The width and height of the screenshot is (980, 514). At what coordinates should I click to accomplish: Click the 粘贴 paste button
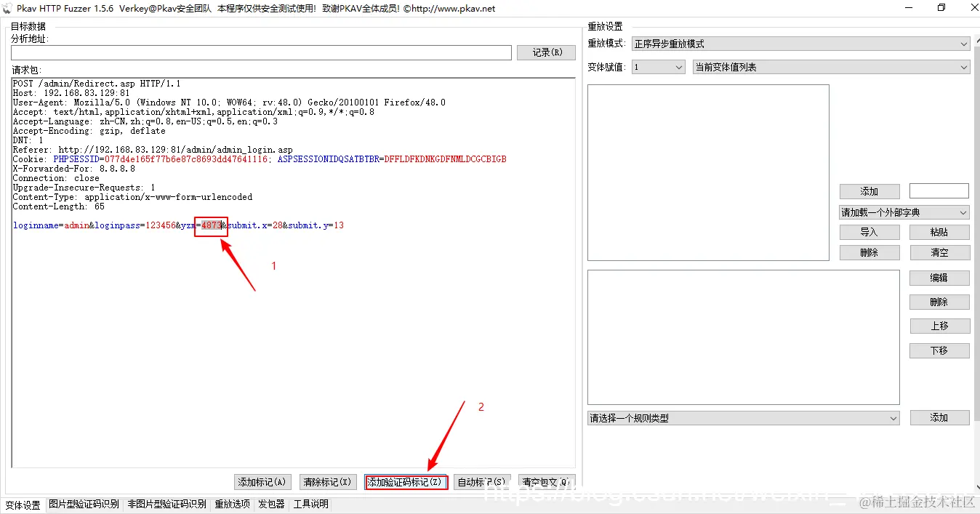[x=939, y=232]
